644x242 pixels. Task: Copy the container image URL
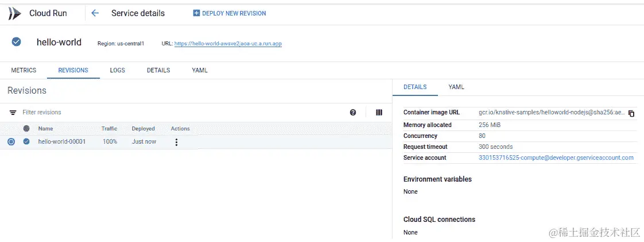[x=632, y=113]
